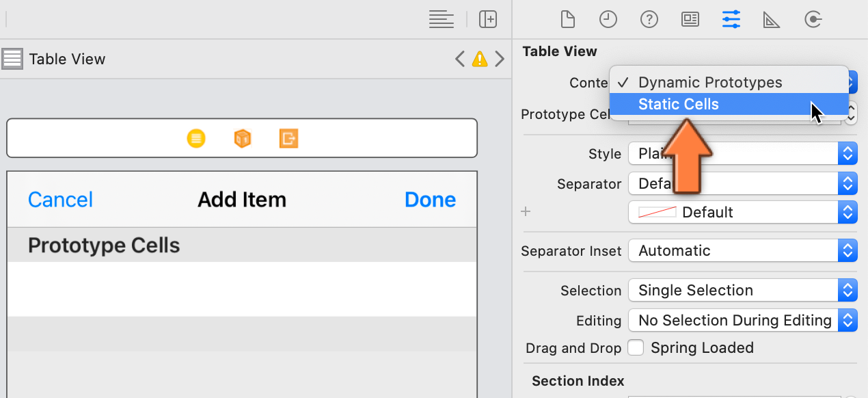This screenshot has width=868, height=398.
Task: Click the Cancel bar button
Action: 60,200
